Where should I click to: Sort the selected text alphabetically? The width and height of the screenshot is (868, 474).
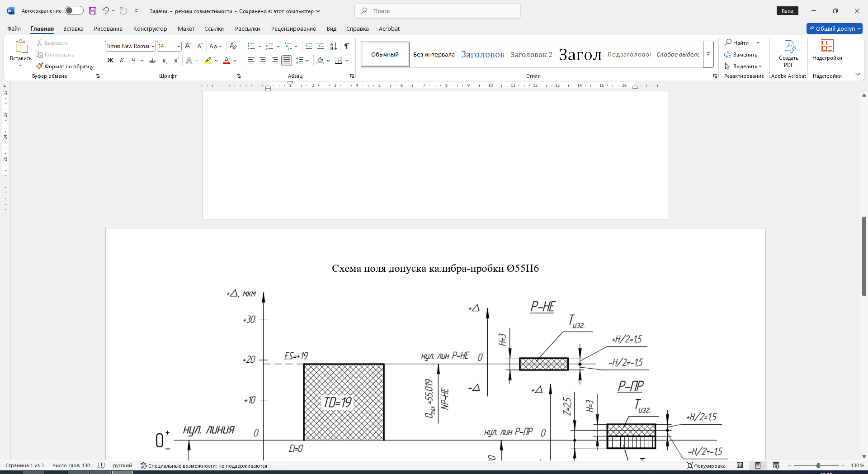point(334,46)
